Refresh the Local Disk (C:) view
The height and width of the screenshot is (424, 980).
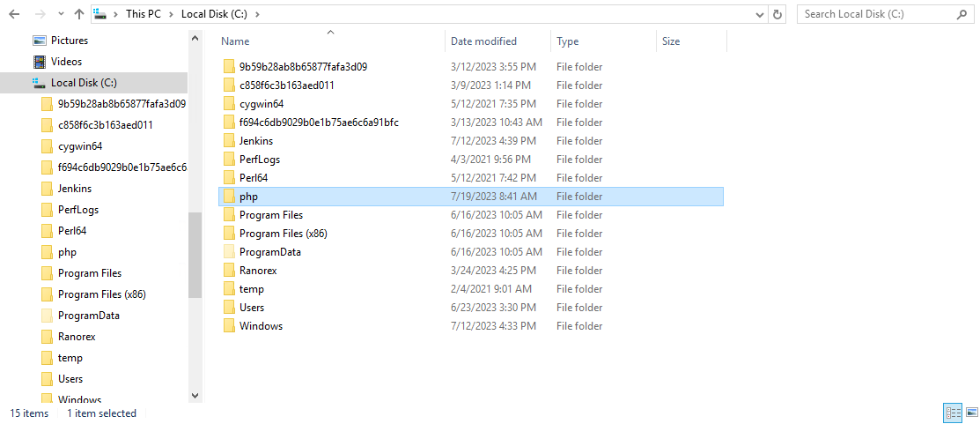(777, 14)
